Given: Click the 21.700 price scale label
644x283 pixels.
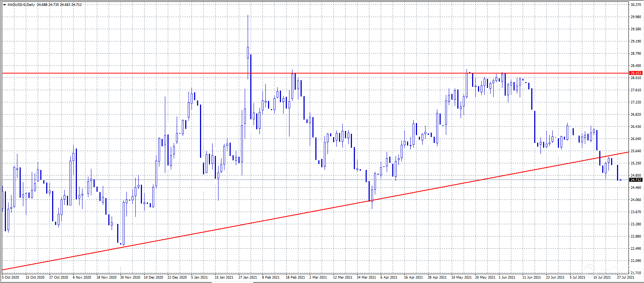Looking at the screenshot, I should [635, 273].
